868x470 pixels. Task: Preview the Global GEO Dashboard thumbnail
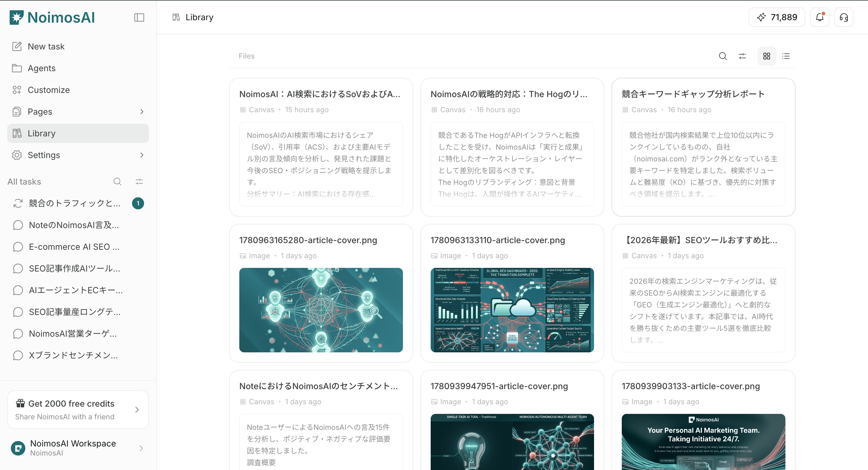click(x=512, y=310)
